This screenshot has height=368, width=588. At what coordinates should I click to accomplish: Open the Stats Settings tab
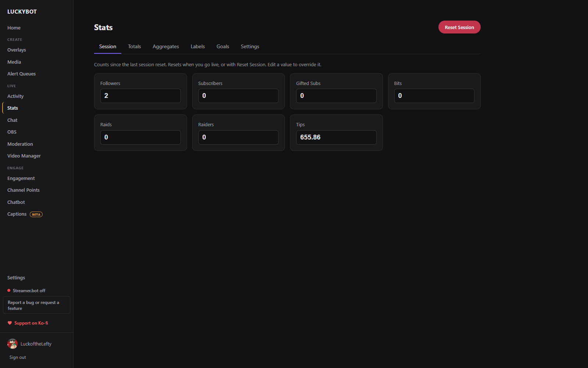coord(250,46)
